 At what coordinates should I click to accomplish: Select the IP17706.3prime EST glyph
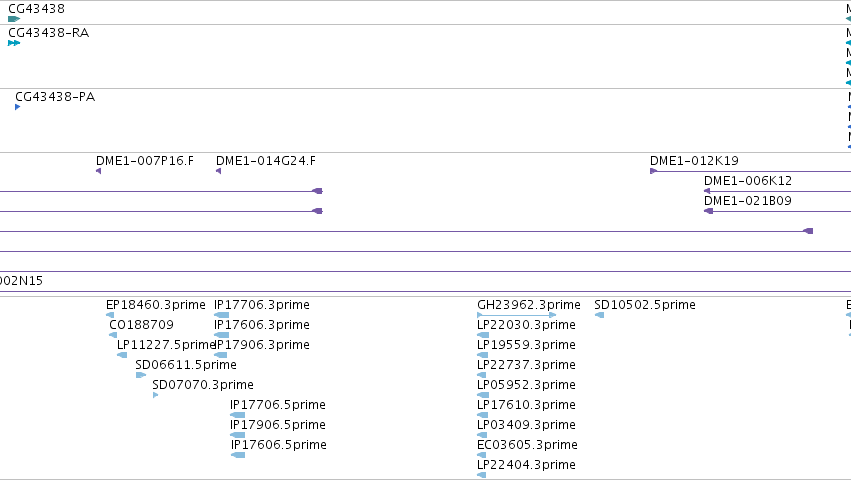click(221, 315)
